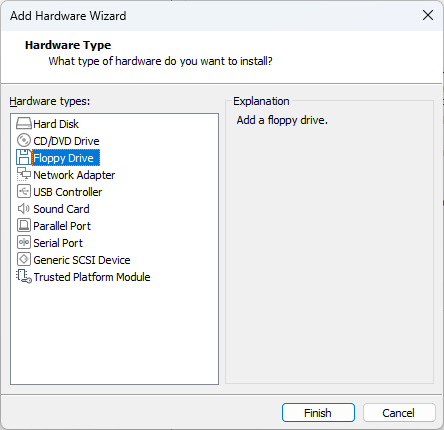
Task: Click the Network Adapter monitors icon
Action: [24, 174]
